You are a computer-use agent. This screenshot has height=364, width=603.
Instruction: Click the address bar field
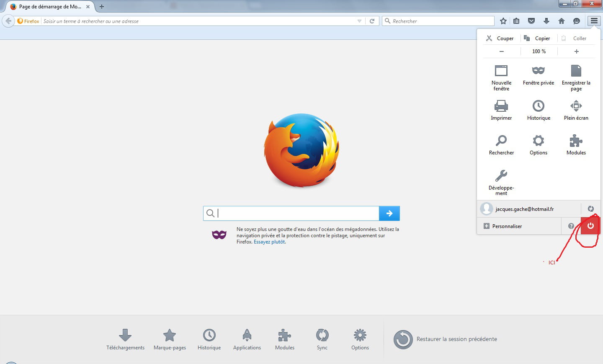coord(198,21)
